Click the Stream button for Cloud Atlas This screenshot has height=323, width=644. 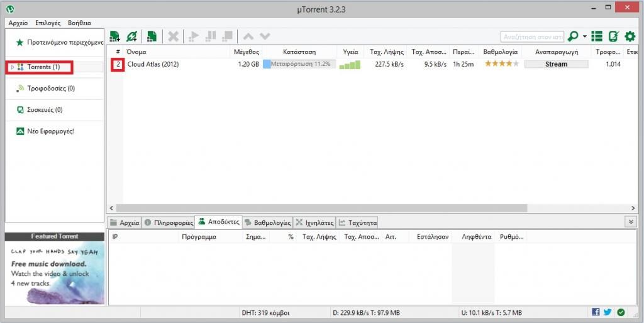(x=556, y=64)
